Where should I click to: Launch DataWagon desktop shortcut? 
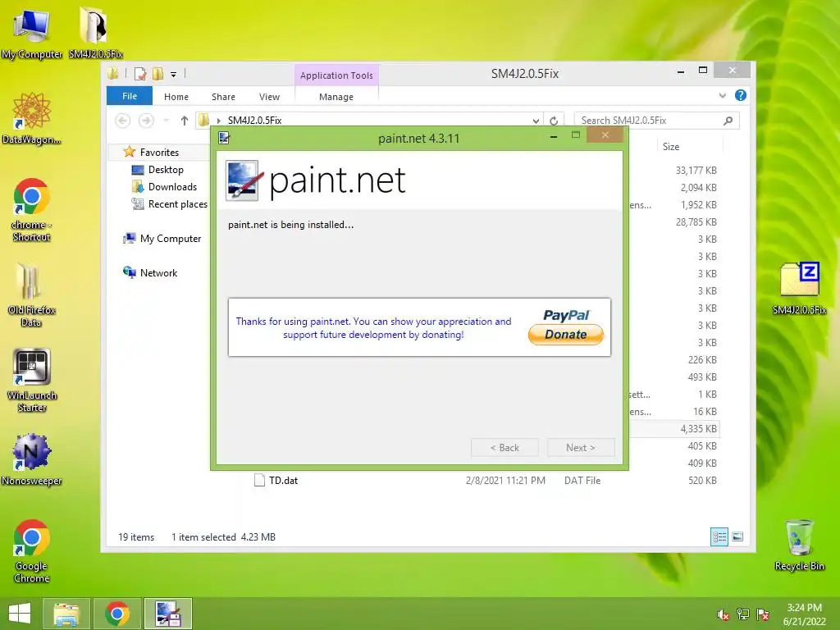click(31, 118)
